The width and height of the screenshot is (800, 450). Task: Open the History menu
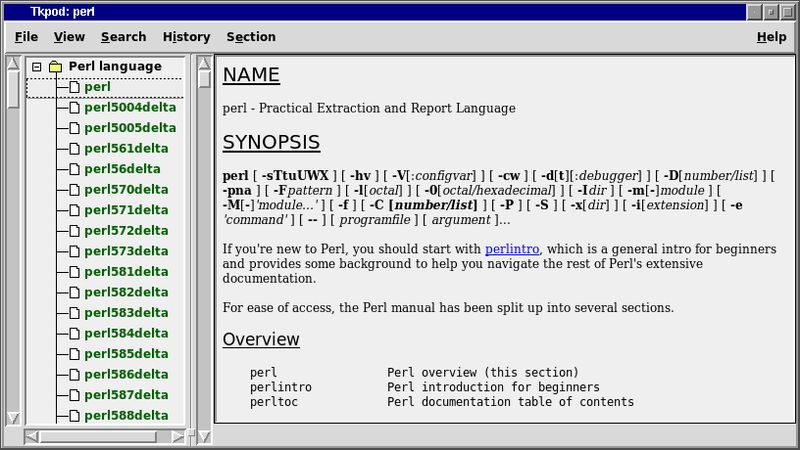pyautogui.click(x=186, y=37)
